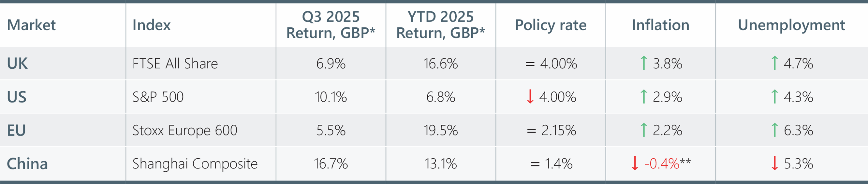This screenshot has height=184, width=868.
Task: Click the equals sign beside UK policy rate
Action: 530,64
